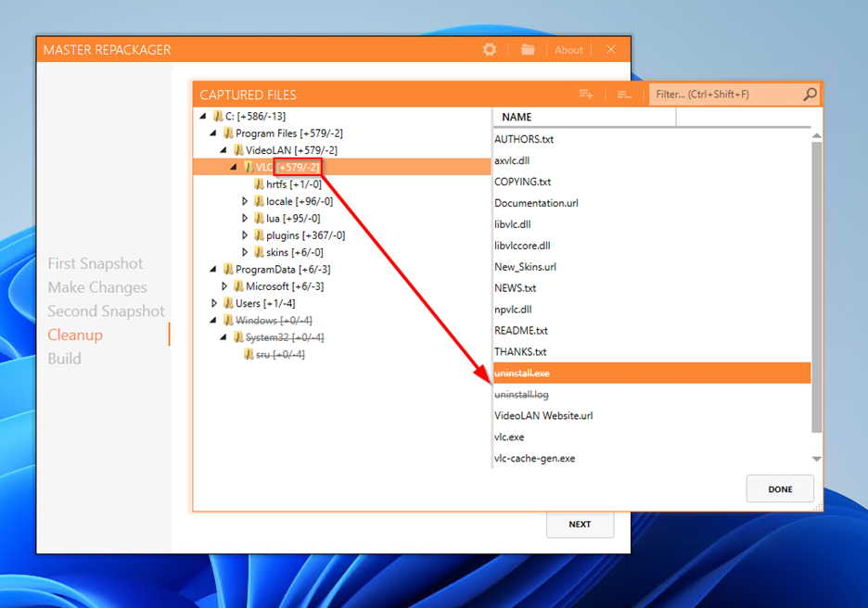868x608 pixels.
Task: Expand the Users folder arrow
Action: click(x=214, y=303)
